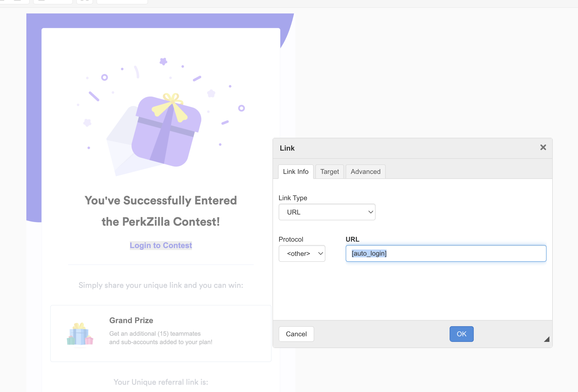Expand the Link Type dropdown
The width and height of the screenshot is (578, 392).
(x=327, y=212)
